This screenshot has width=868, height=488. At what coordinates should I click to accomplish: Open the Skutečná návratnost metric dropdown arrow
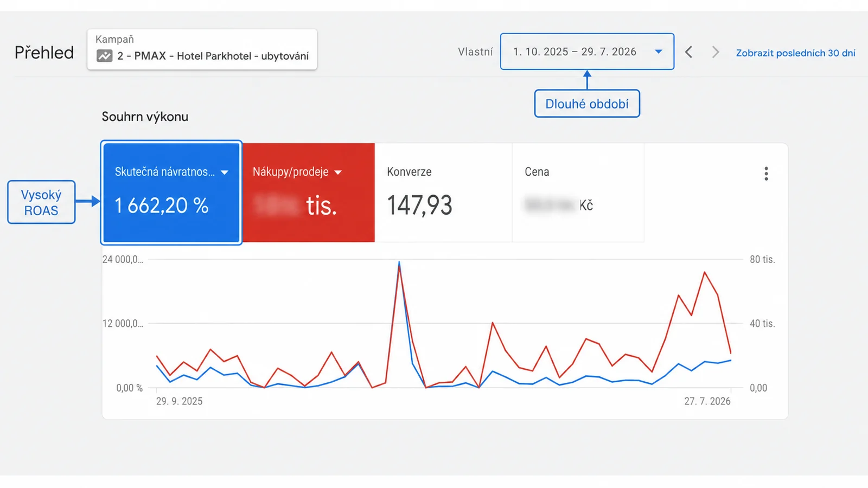(x=225, y=172)
